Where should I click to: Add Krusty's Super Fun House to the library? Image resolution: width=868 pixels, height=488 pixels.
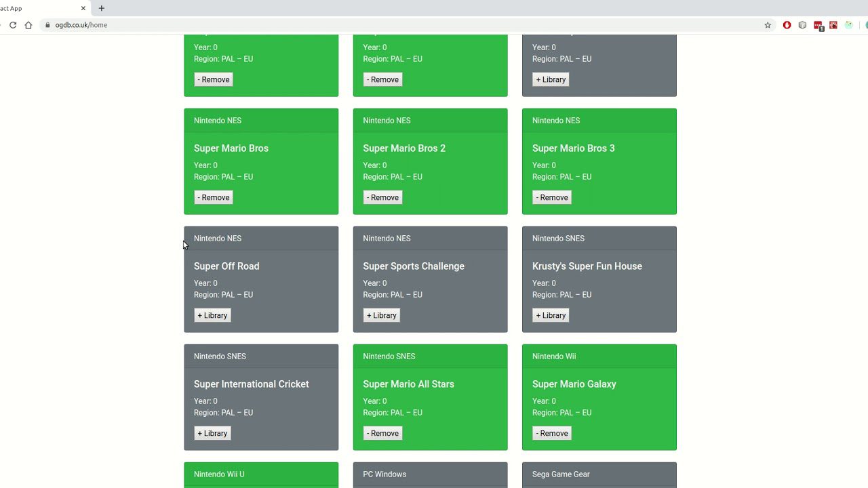coord(550,315)
